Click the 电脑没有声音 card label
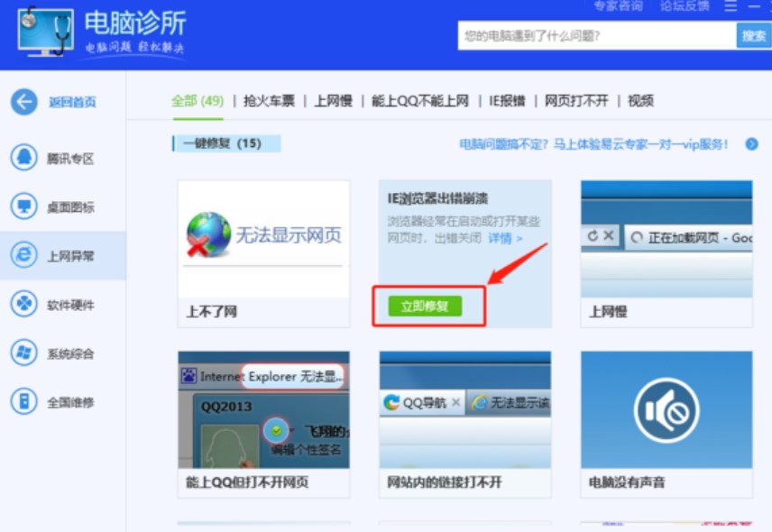This screenshot has width=772, height=532. tap(627, 482)
